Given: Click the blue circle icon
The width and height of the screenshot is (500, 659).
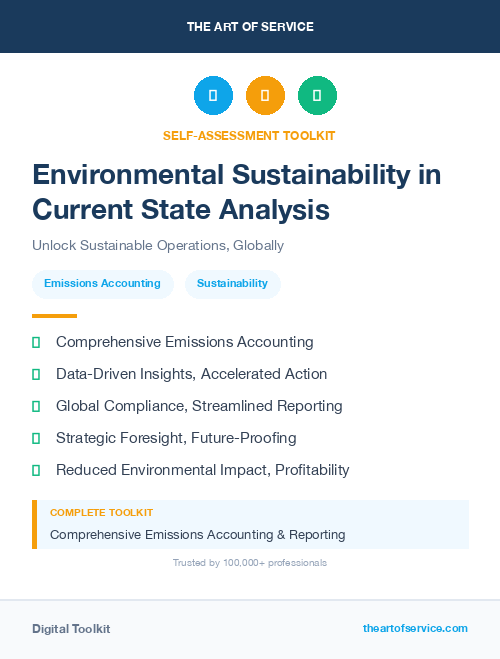Looking at the screenshot, I should coord(213,95).
